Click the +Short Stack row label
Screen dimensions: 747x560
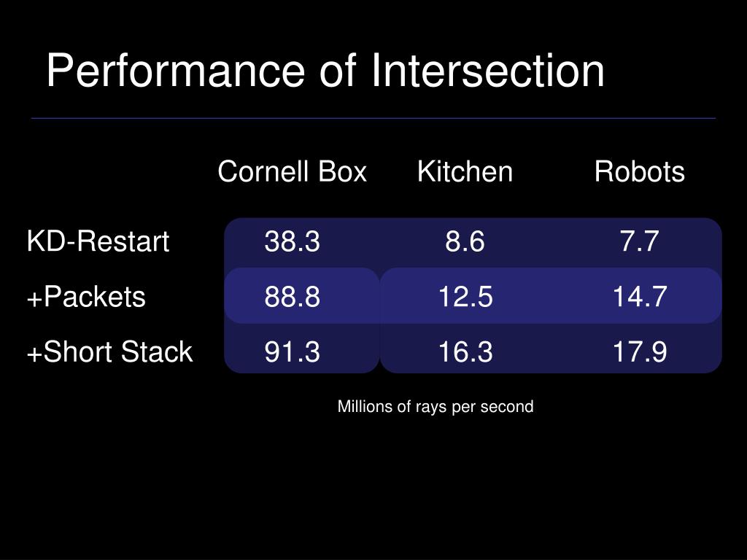click(110, 352)
